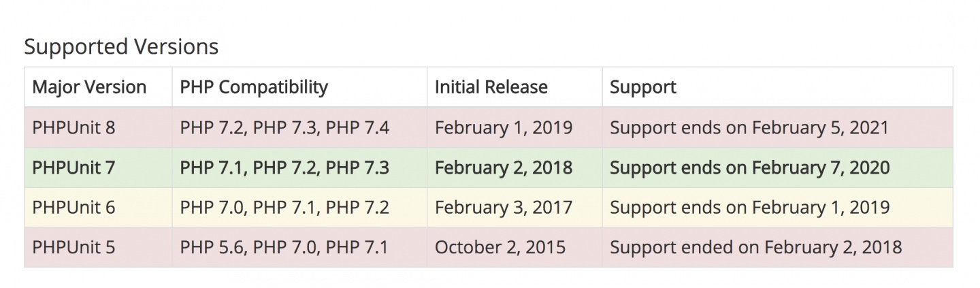Image resolution: width=980 pixels, height=288 pixels.
Task: Click Support ends on February 5, 2021
Action: [749, 127]
